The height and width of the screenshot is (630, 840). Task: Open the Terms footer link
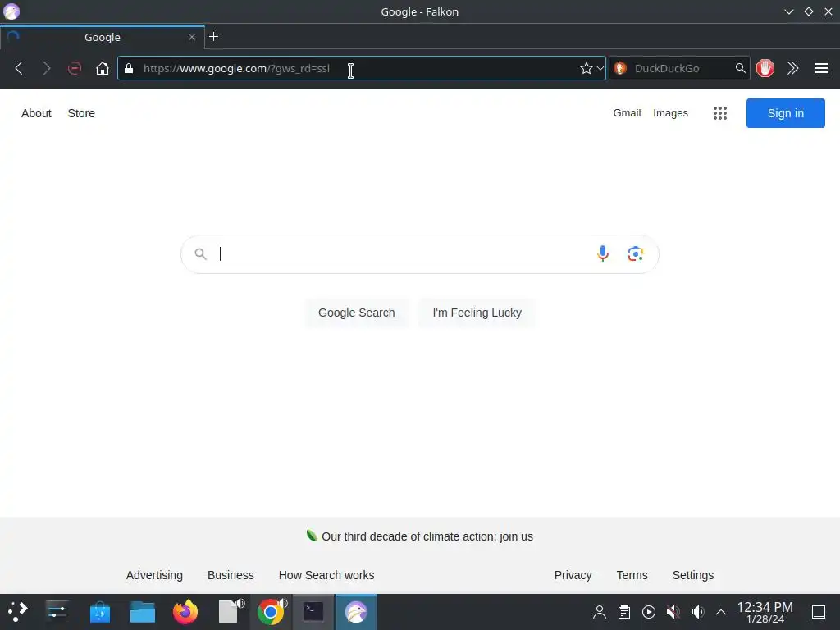(x=632, y=575)
